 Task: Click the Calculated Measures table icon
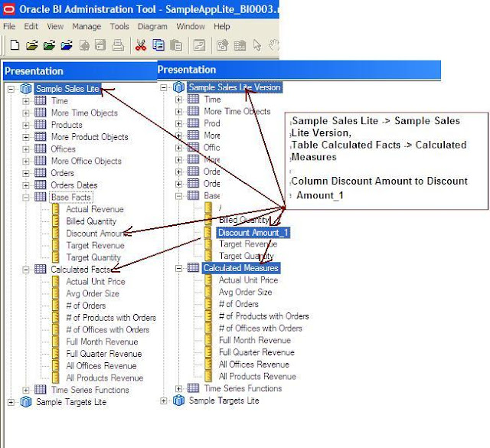click(193, 267)
